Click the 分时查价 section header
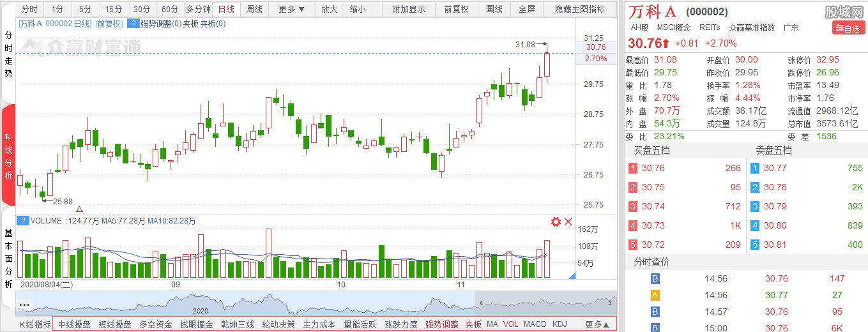Viewport: 868px width, 332px height. [651, 262]
